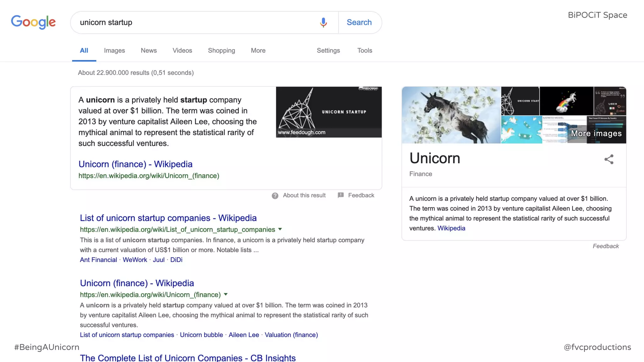
Task: Expand arrow next to List_of_unicorn_startup_companies URL
Action: (x=280, y=229)
